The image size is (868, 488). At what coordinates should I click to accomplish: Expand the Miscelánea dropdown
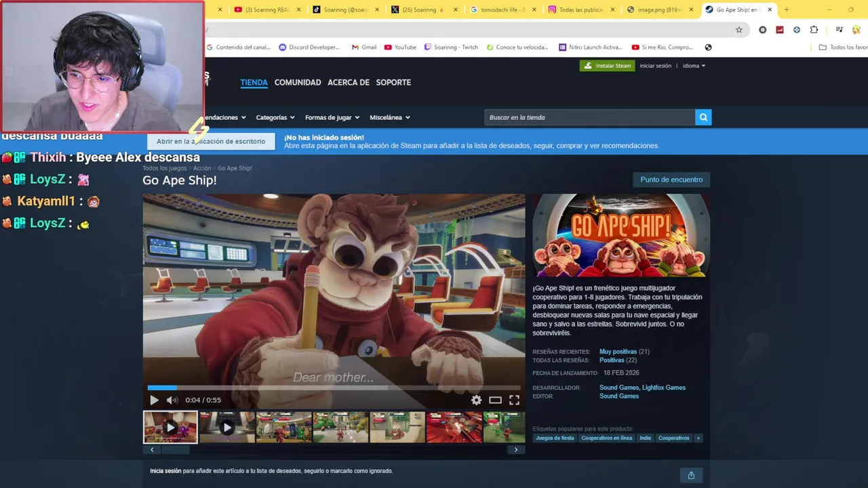click(390, 117)
